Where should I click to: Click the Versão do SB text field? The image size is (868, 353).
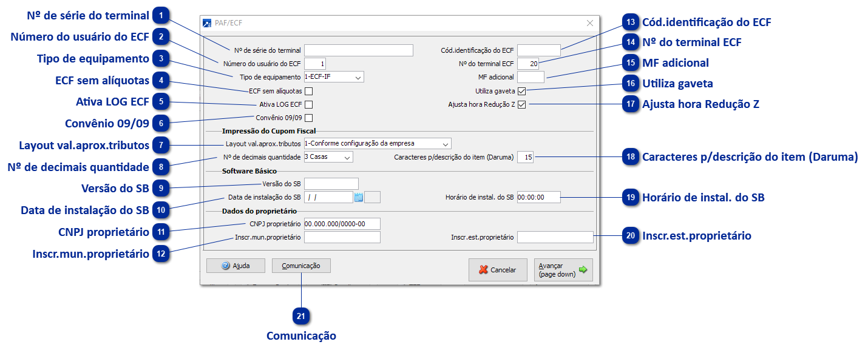[x=331, y=183]
